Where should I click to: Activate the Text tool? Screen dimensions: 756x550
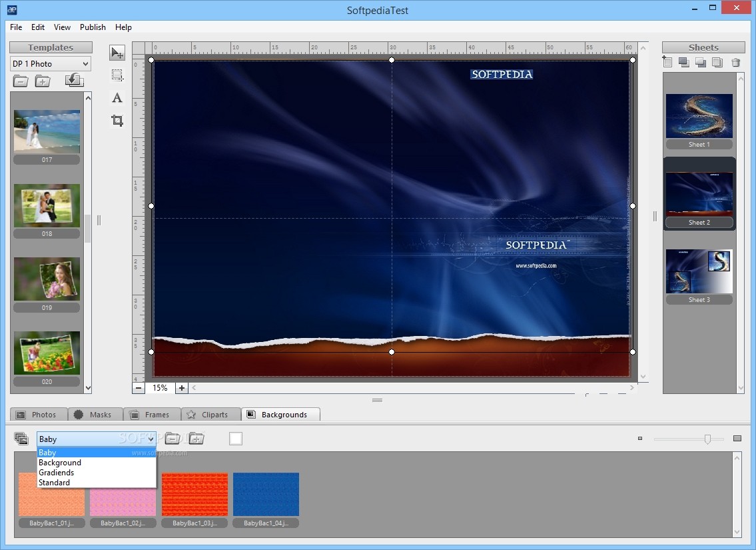tap(117, 97)
